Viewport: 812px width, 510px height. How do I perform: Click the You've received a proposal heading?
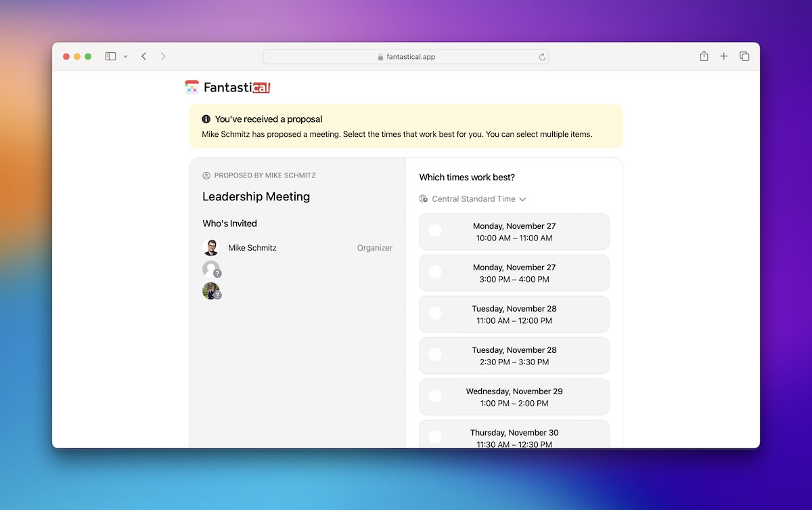coord(269,119)
